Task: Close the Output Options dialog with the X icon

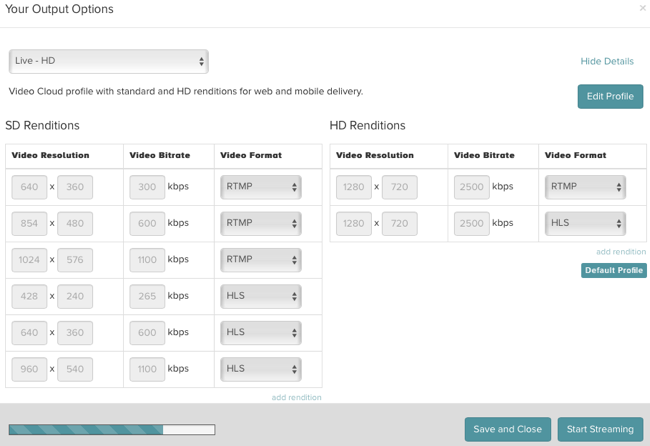Action: click(x=643, y=8)
